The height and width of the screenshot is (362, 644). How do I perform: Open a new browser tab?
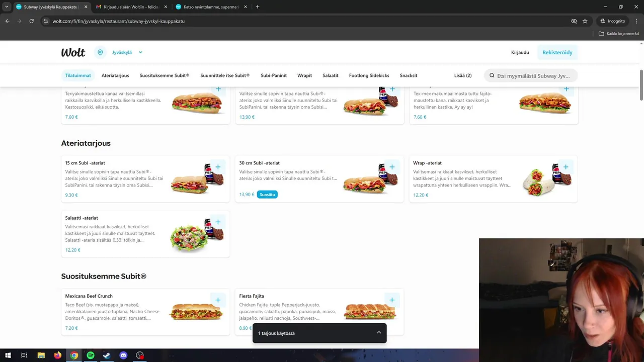[x=258, y=7]
